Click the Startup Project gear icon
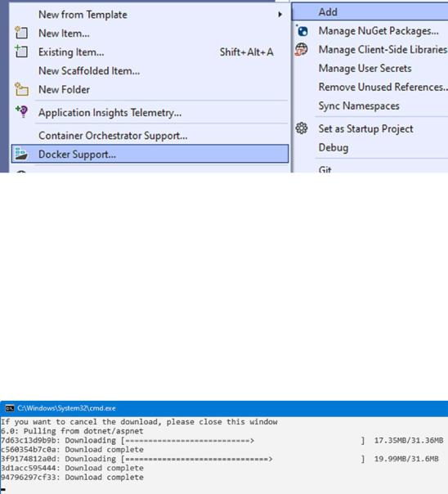 302,128
